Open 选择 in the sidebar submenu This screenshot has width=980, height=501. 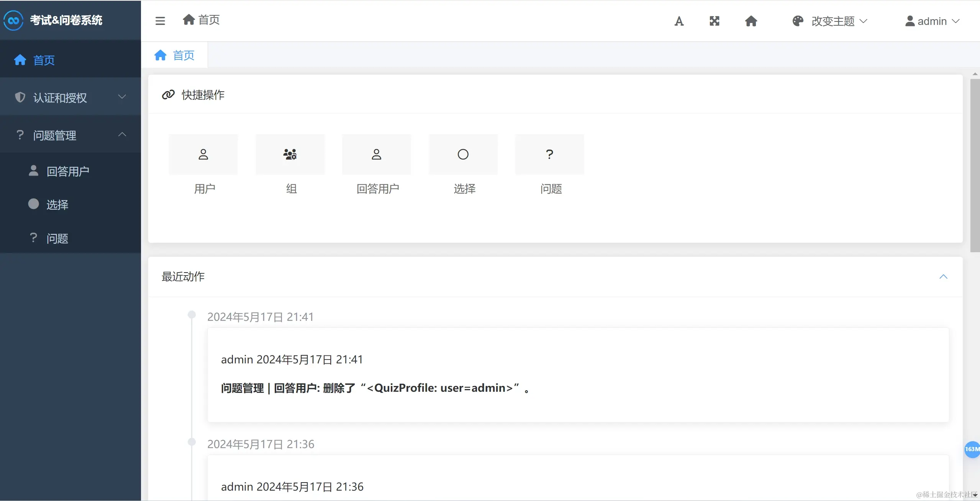tap(57, 205)
